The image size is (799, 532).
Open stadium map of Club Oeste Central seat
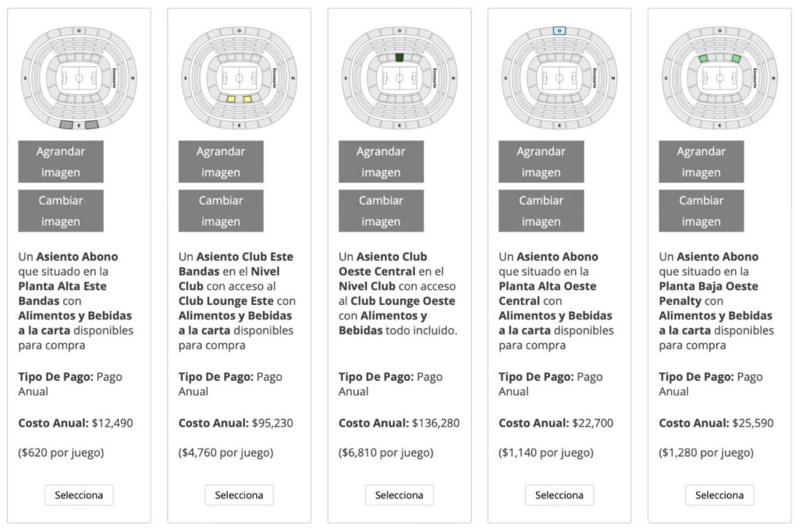point(399,78)
